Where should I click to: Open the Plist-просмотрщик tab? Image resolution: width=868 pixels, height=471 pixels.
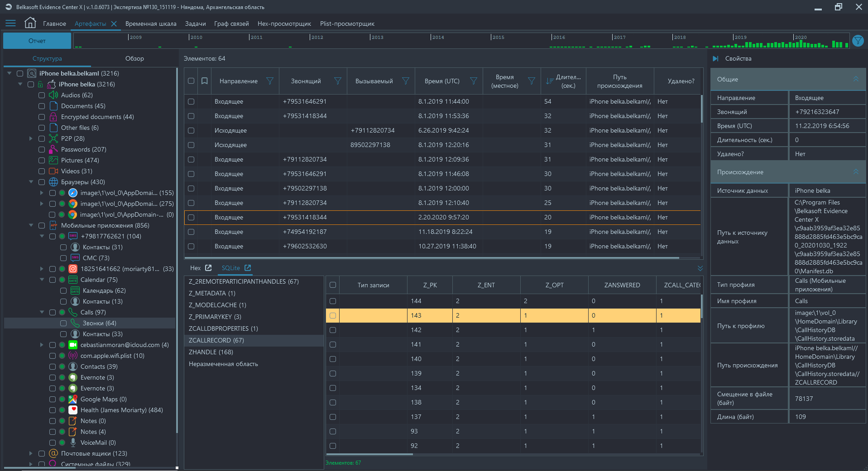(347, 24)
